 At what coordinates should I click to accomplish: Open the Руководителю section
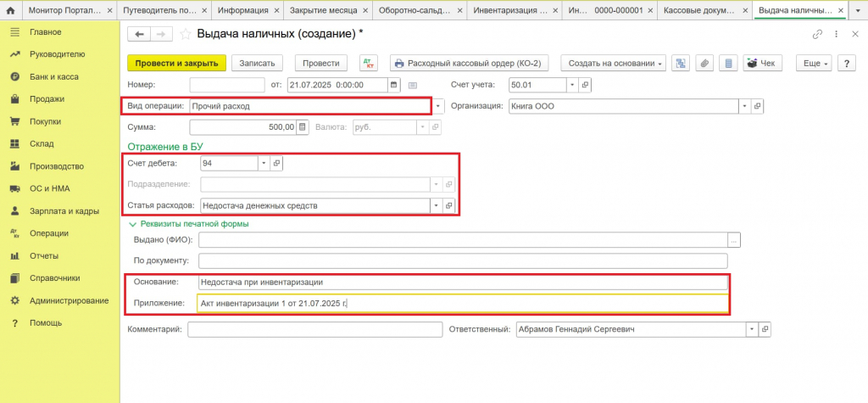(x=57, y=54)
